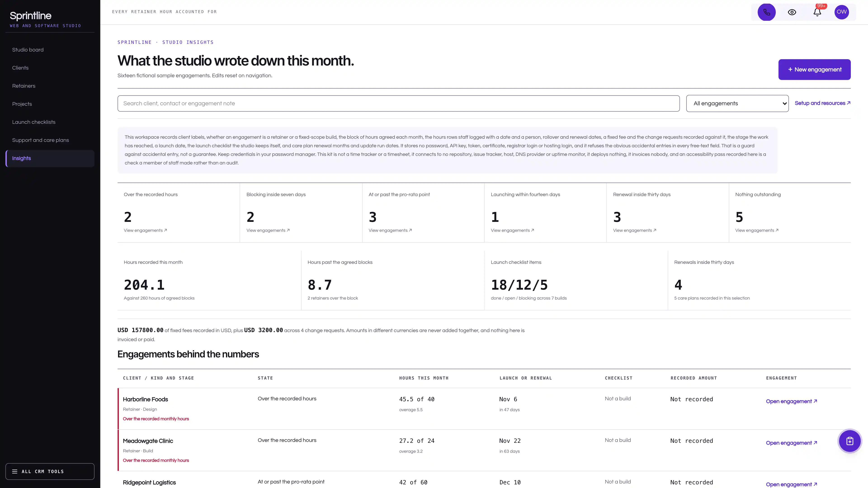The image size is (868, 488).
Task: Click the floating clipboard button
Action: (850, 441)
